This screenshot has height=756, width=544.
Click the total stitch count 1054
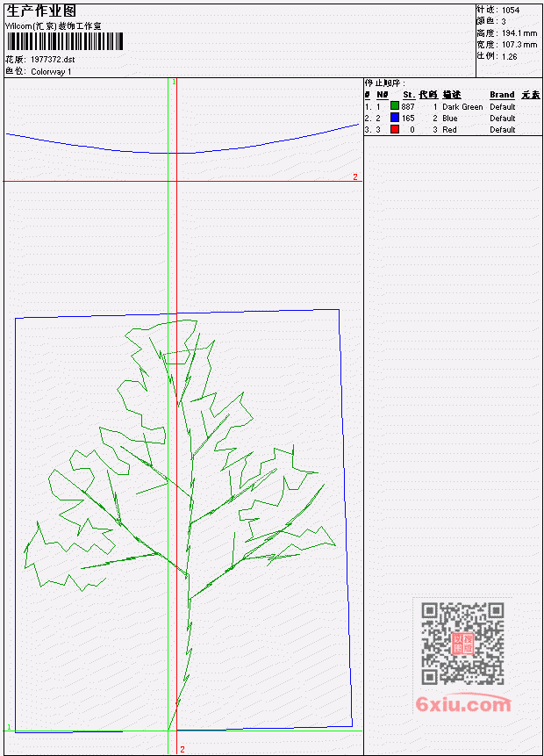pos(511,11)
